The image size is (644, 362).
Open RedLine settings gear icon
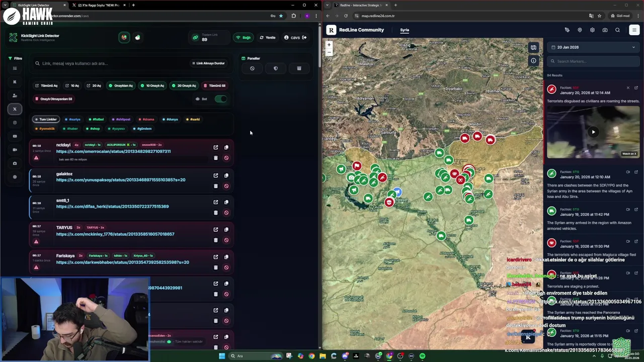click(x=592, y=30)
